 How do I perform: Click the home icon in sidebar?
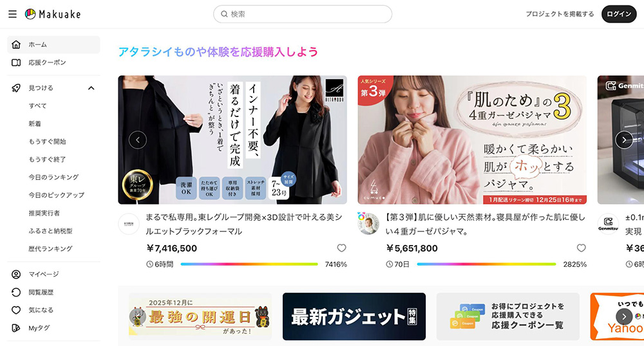point(16,44)
